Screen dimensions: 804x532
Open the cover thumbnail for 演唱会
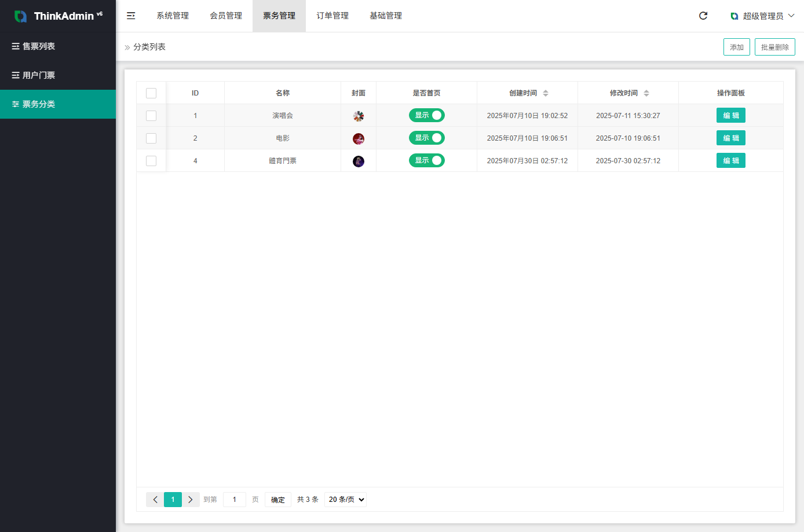pos(359,116)
